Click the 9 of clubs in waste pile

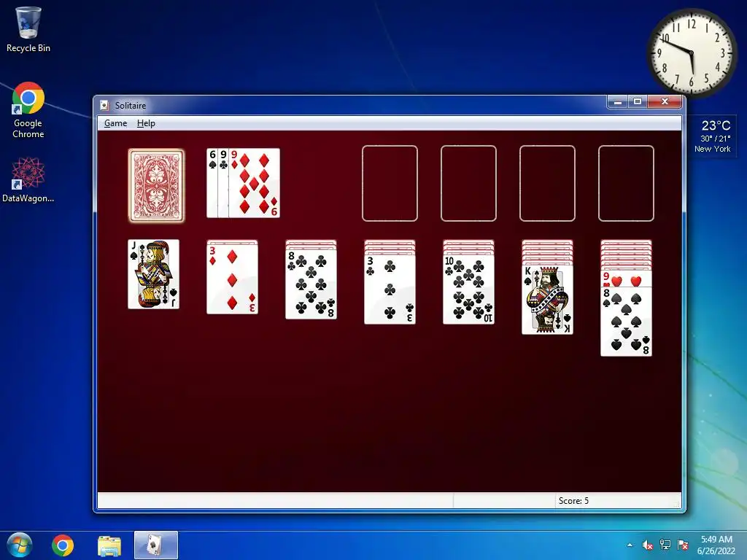click(223, 183)
